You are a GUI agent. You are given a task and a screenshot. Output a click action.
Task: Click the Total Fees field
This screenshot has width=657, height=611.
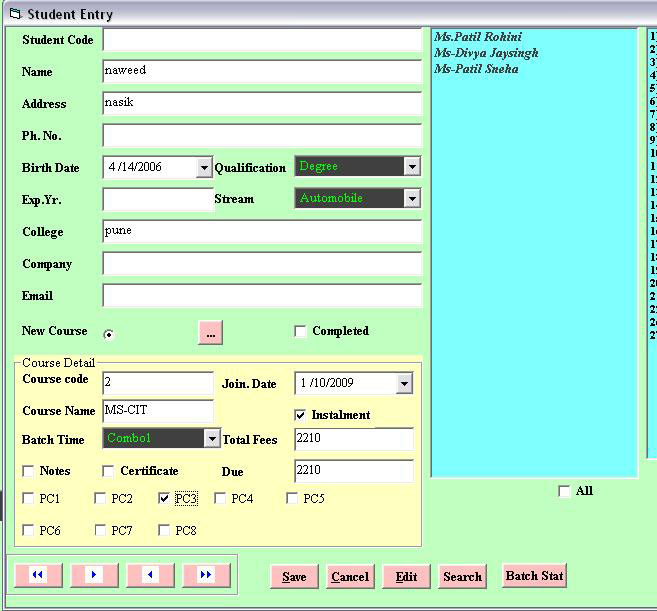tap(354, 439)
